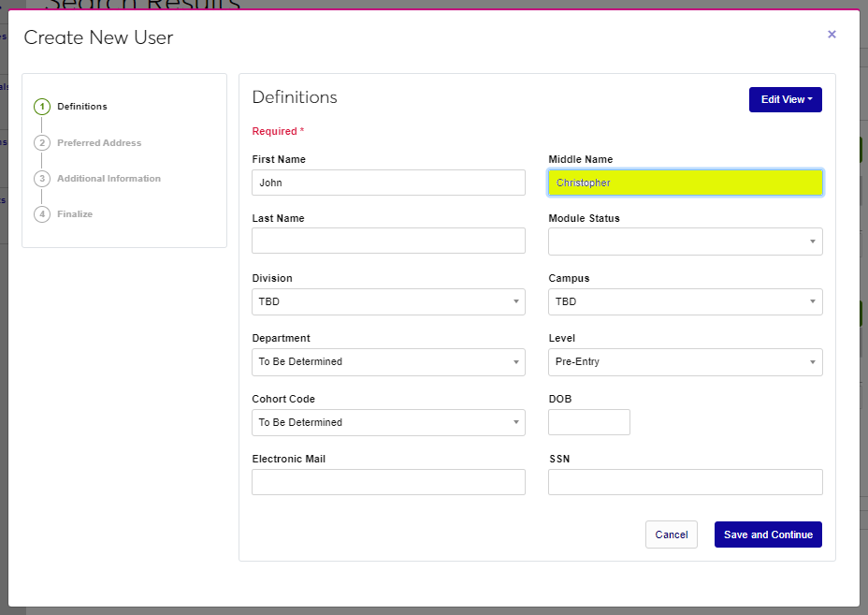Expand the Campus dropdown
Screen dimensions: 868x615
[685, 301]
